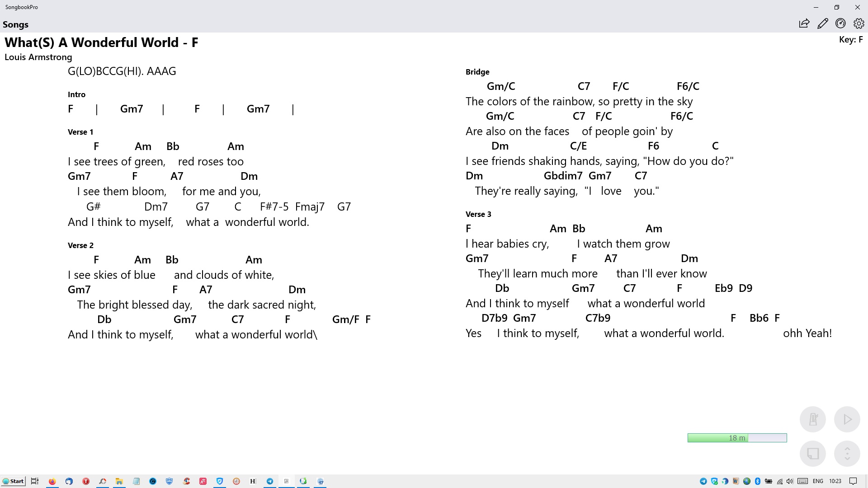868x488 pixels.
Task: Click the up-down scroll control button
Action: coord(847,454)
